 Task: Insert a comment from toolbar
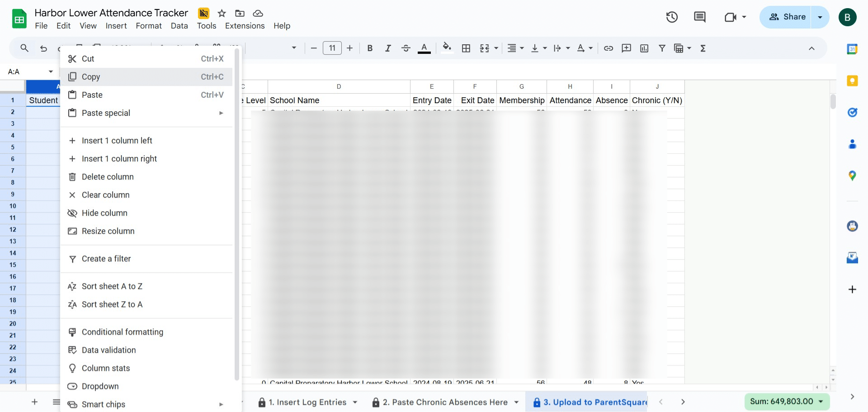(626, 48)
